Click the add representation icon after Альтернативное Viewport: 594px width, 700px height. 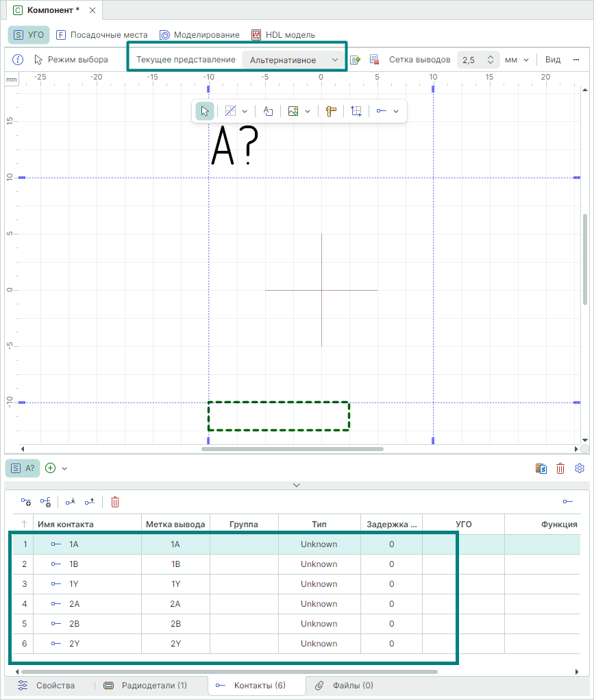click(355, 60)
